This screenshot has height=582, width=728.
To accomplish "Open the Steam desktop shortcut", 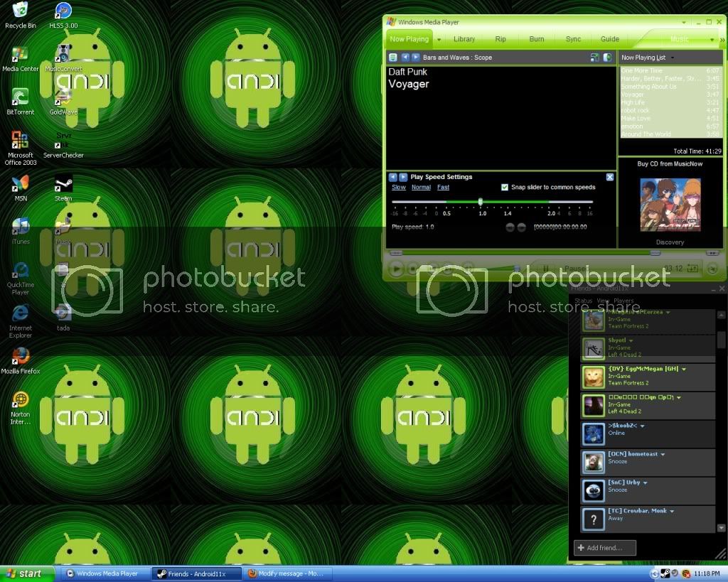I will tap(63, 186).
